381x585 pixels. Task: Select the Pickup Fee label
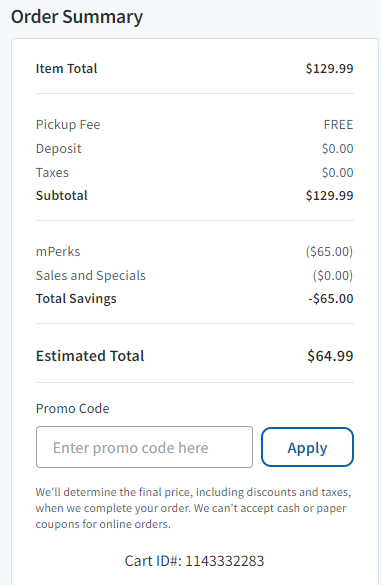[68, 125]
